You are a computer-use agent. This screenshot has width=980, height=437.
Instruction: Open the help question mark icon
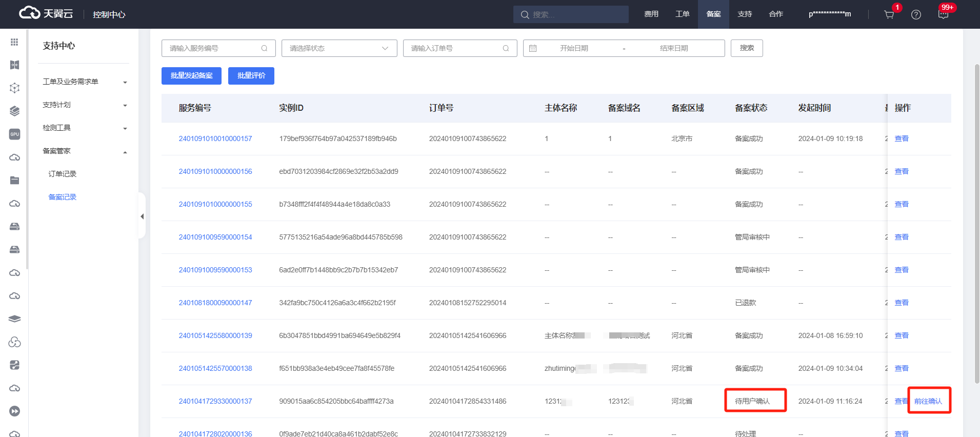[x=916, y=14]
